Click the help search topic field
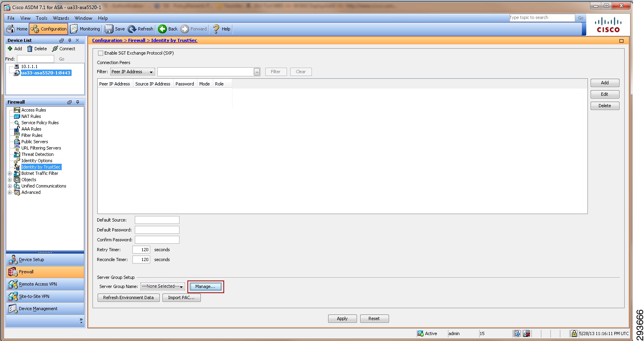644x341 pixels. [542, 18]
